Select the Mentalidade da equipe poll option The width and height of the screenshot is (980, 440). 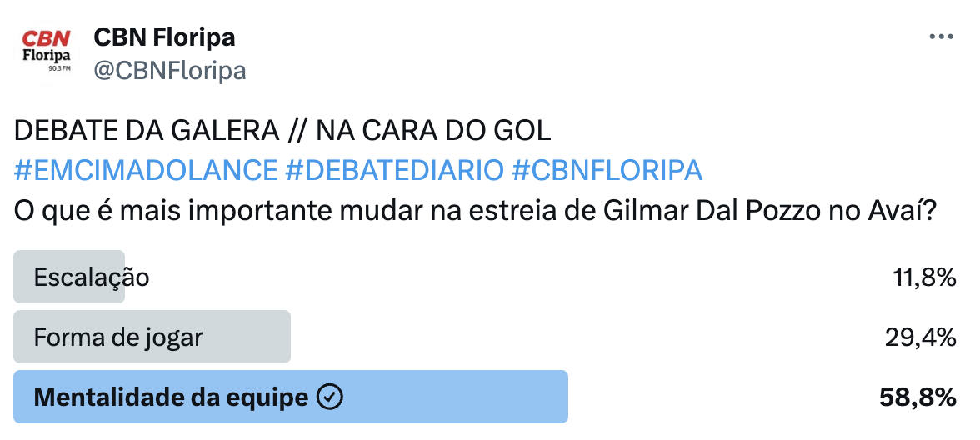[485, 397]
